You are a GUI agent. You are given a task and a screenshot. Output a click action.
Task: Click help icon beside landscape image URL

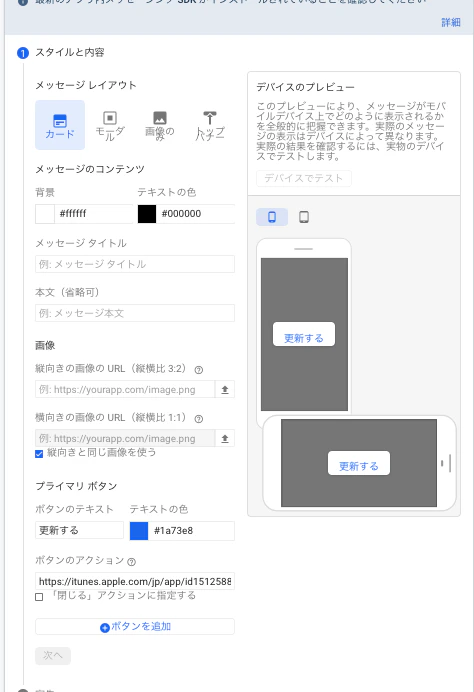[x=199, y=419]
